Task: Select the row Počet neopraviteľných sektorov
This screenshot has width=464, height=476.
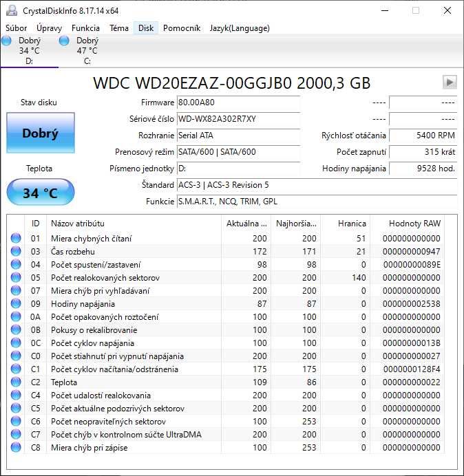Action: pyautogui.click(x=225, y=422)
